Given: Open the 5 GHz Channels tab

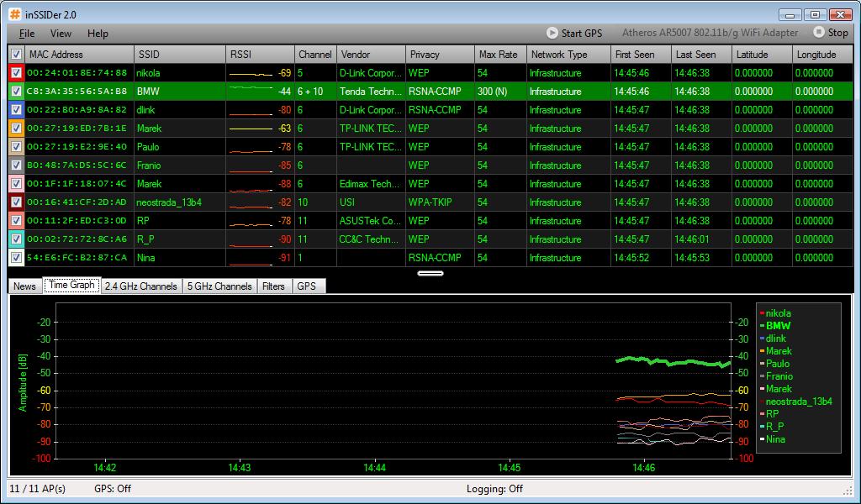Looking at the screenshot, I should 219,286.
